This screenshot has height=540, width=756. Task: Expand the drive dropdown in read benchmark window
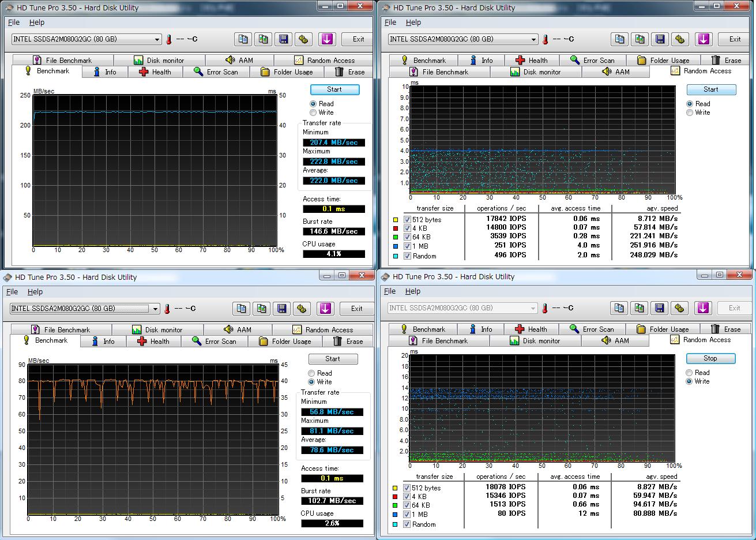[x=157, y=39]
